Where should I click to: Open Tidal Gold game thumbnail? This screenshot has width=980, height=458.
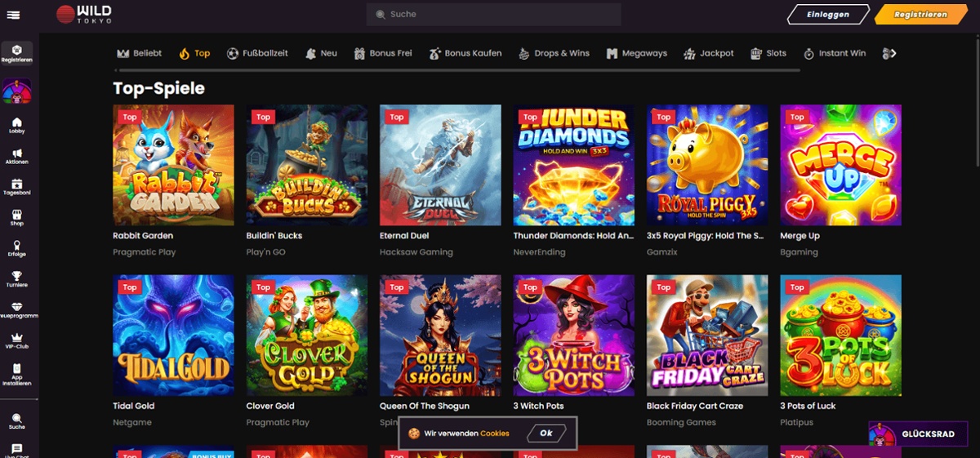[x=173, y=336]
